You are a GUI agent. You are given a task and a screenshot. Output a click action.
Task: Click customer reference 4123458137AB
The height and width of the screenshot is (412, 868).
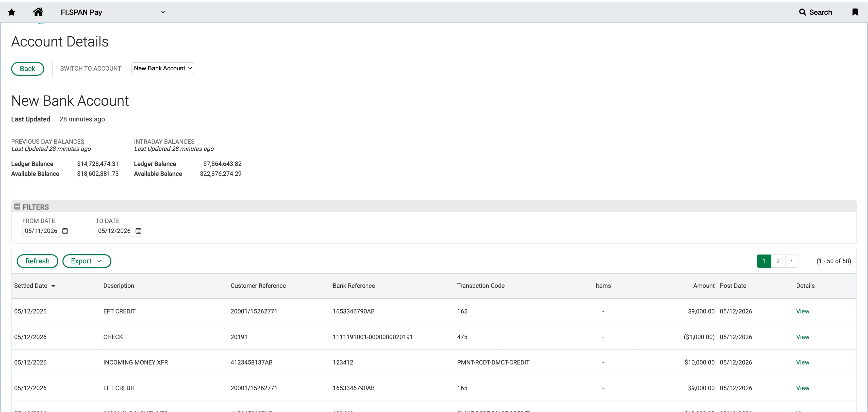(251, 362)
